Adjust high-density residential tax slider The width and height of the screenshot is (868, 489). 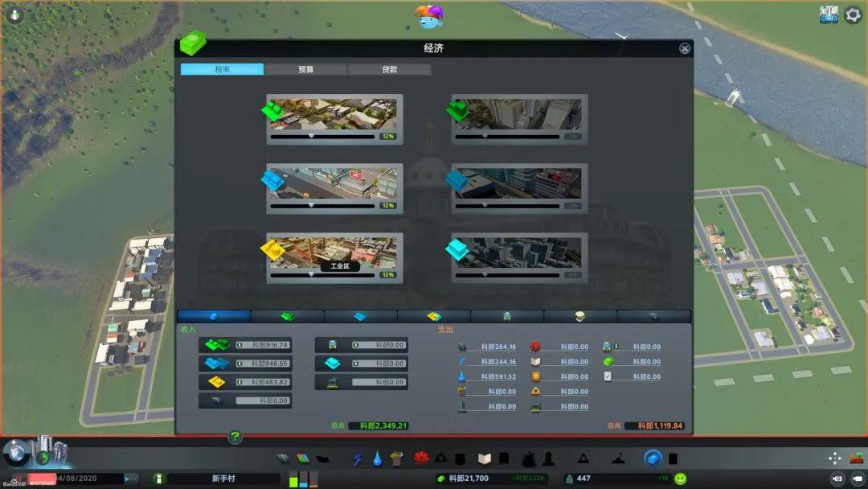click(x=507, y=136)
